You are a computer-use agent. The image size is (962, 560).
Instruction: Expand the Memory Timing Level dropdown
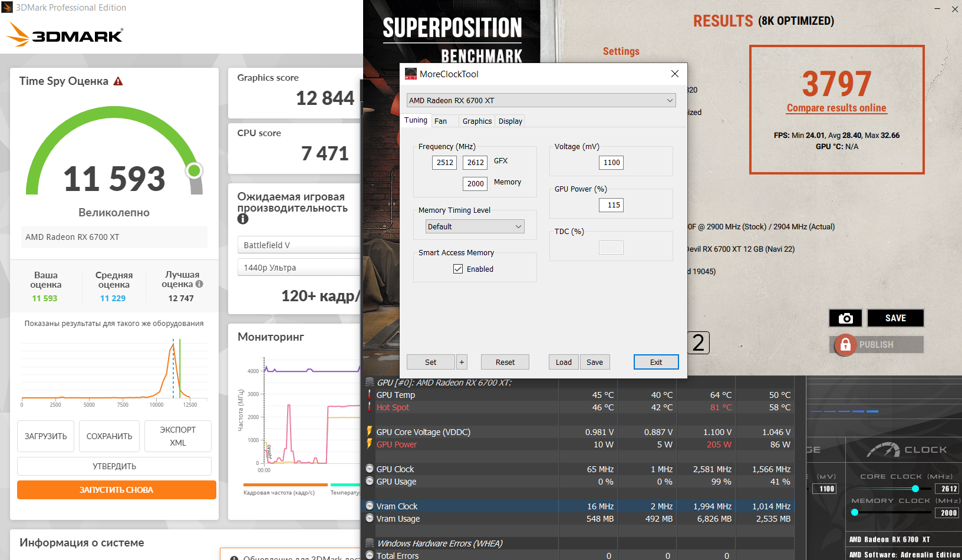pos(475,226)
